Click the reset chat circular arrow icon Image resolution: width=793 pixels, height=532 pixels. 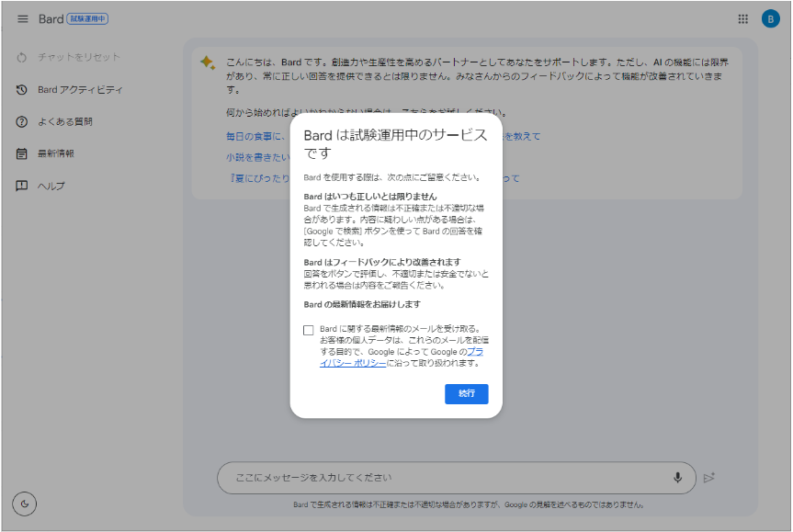(22, 57)
